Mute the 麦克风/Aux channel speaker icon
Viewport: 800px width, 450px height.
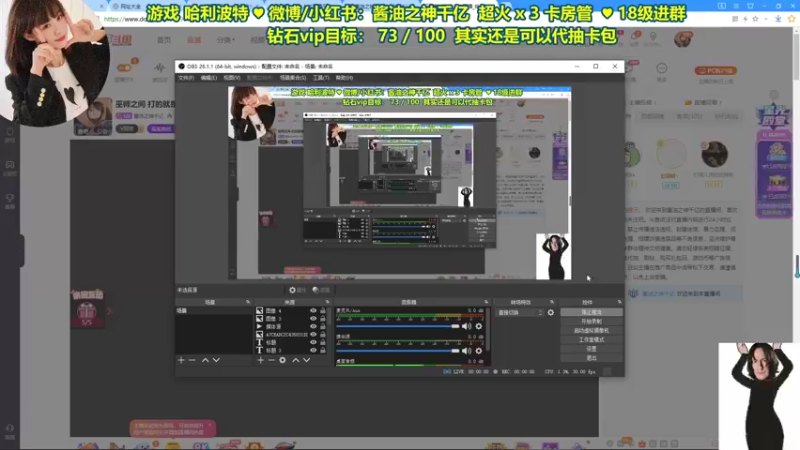tap(466, 326)
